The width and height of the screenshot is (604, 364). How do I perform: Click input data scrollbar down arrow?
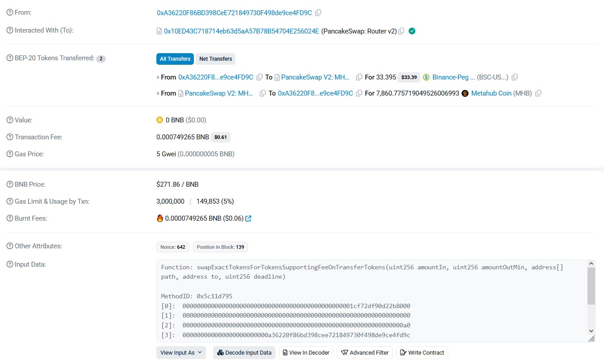click(591, 331)
